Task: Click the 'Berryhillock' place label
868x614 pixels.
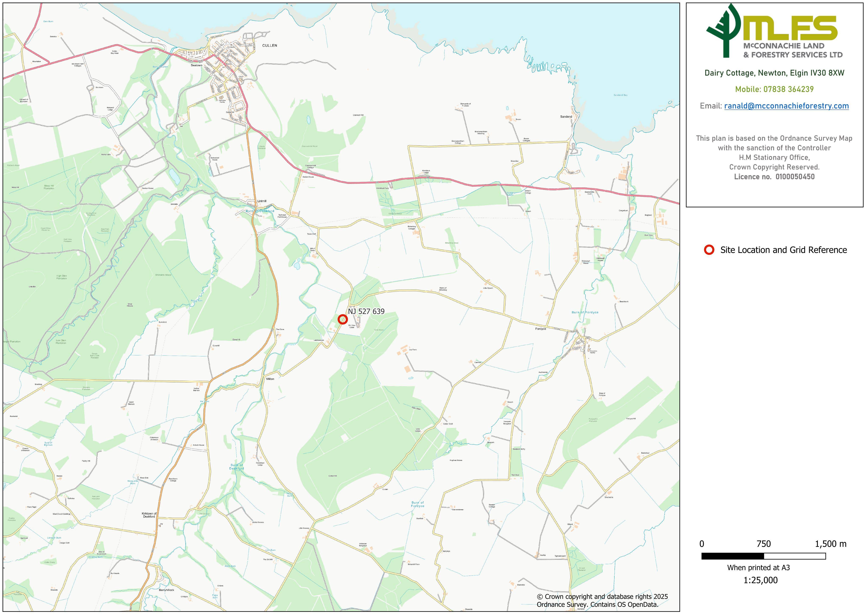Action: tap(166, 590)
